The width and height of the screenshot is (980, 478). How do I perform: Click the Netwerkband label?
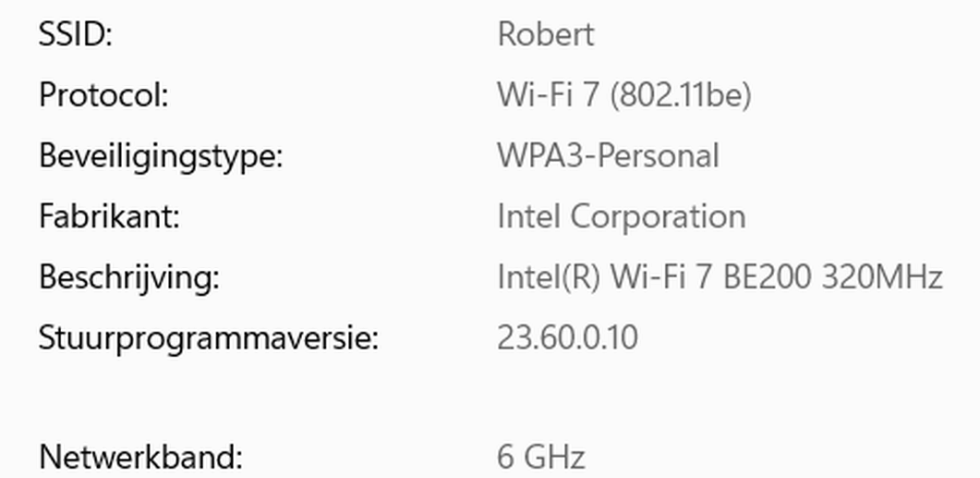(x=140, y=457)
